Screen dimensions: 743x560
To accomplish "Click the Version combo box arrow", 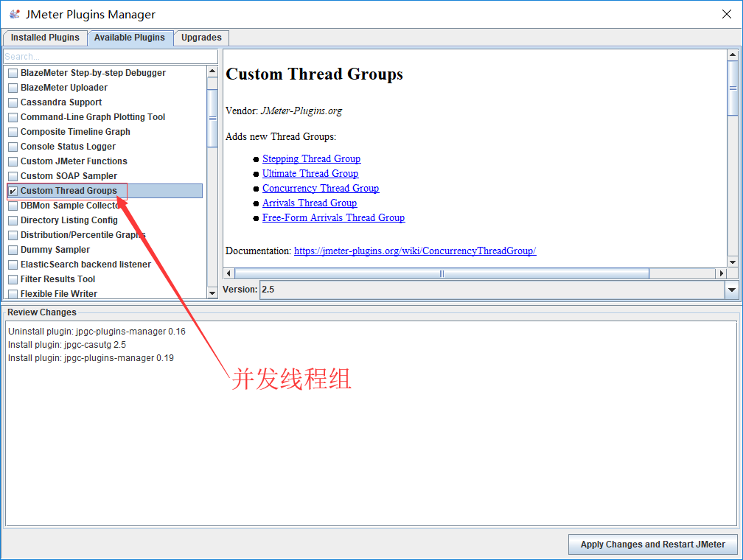I will [732, 290].
